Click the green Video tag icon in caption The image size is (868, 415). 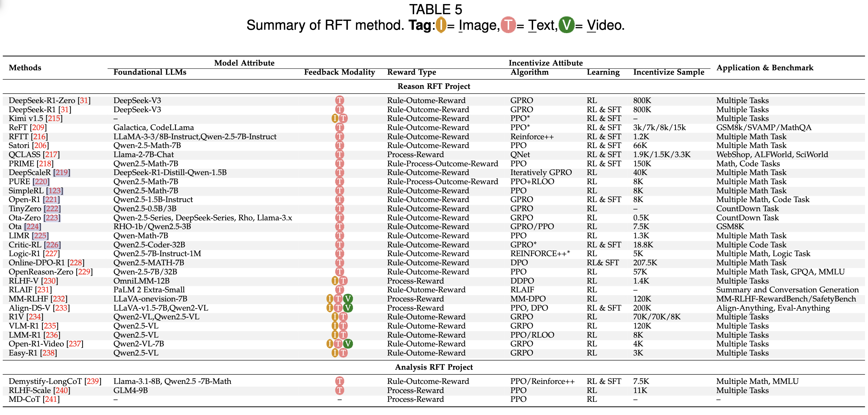point(566,25)
